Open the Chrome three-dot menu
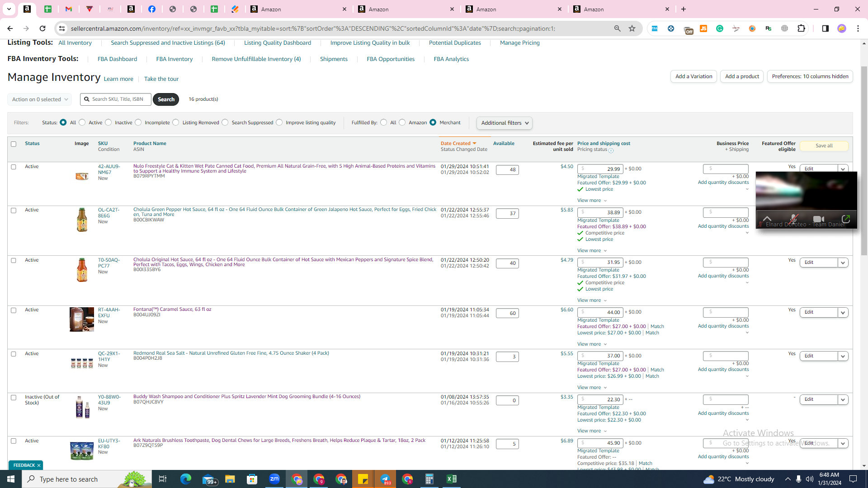 click(x=858, y=28)
